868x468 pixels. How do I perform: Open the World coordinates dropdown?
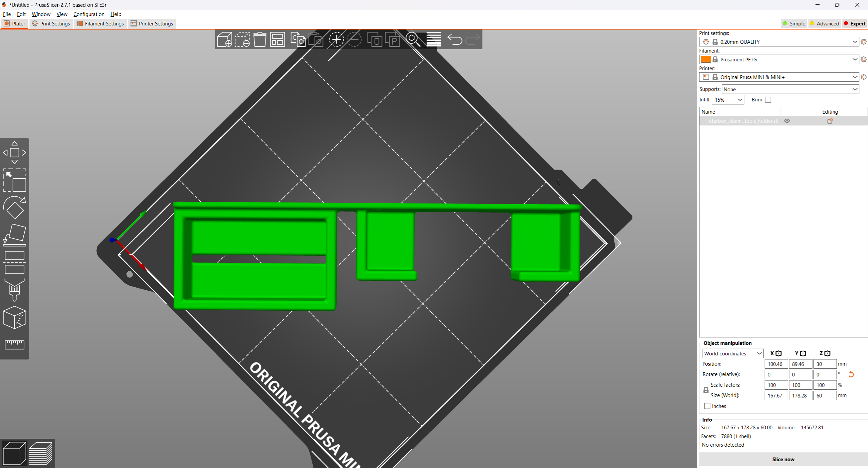(x=733, y=353)
